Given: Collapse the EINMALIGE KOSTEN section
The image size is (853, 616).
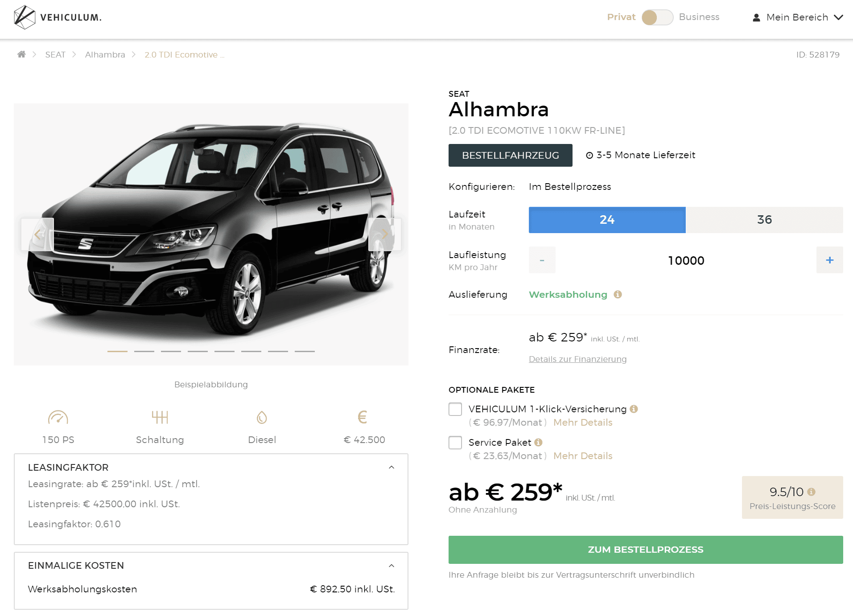Looking at the screenshot, I should (391, 566).
